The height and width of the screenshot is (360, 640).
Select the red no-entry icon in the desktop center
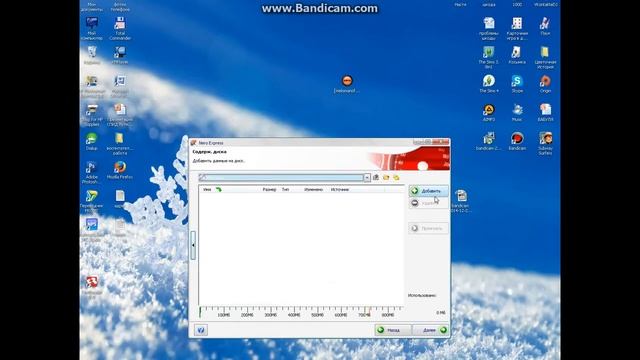click(x=347, y=84)
